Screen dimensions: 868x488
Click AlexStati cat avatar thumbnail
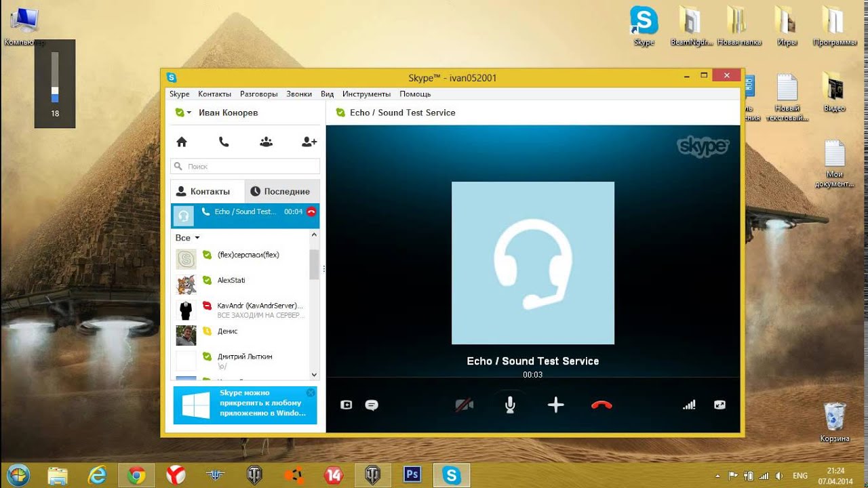pyautogui.click(x=186, y=285)
